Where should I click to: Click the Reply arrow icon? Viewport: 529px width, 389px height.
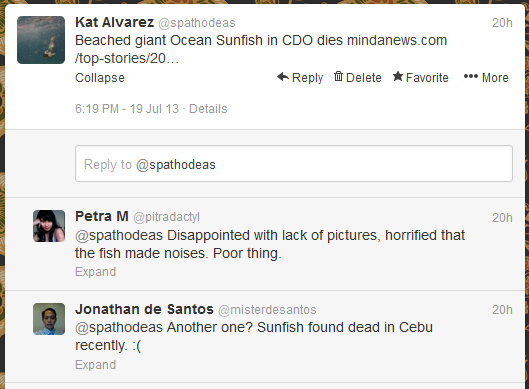pos(283,77)
